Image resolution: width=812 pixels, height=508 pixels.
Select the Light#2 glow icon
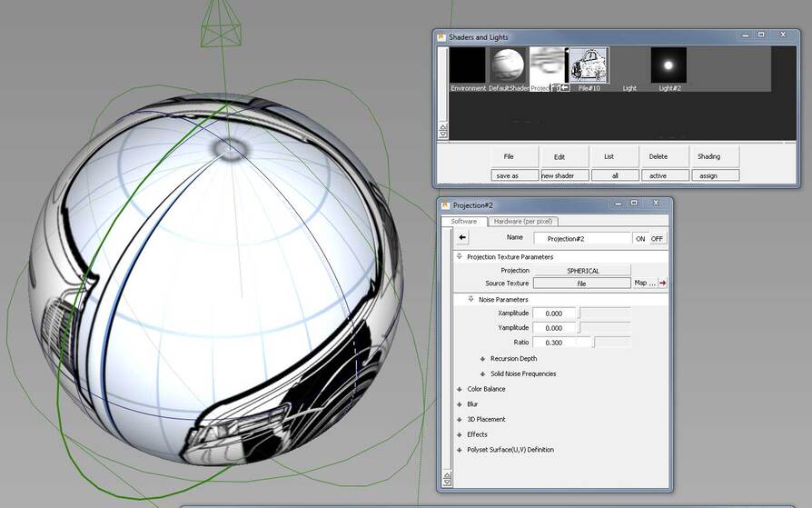click(x=668, y=65)
